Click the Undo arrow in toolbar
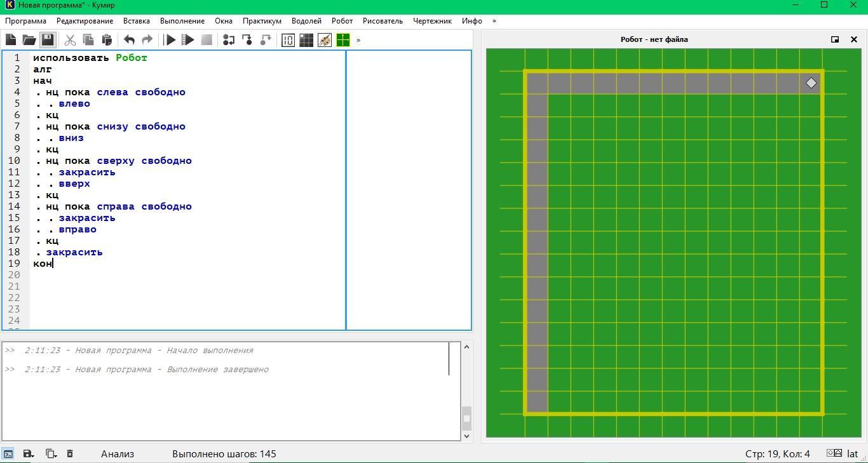868x463 pixels. [x=129, y=40]
